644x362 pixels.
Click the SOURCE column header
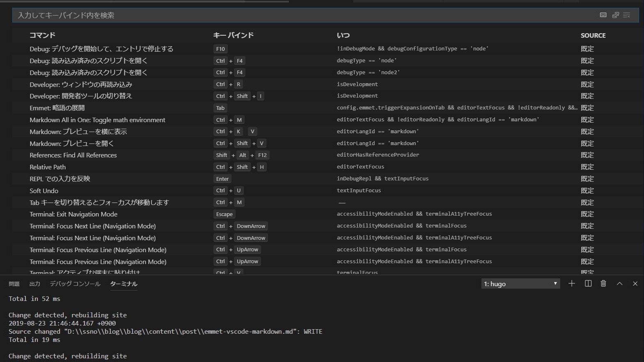click(593, 35)
